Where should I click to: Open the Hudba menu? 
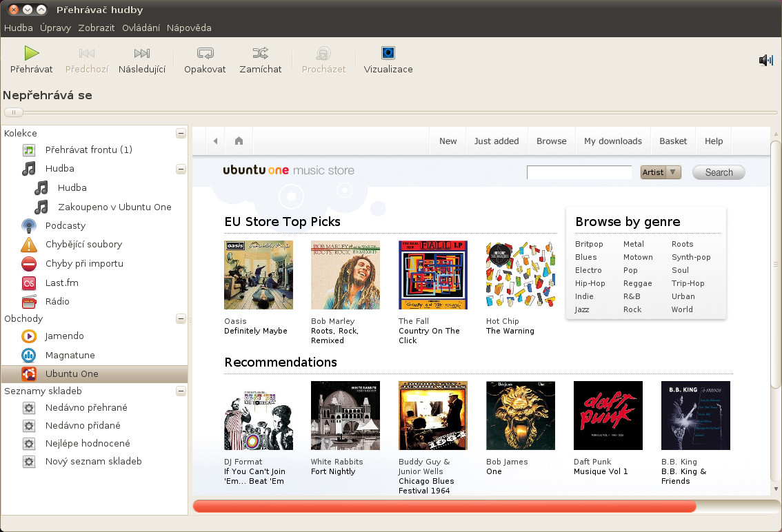19,28
